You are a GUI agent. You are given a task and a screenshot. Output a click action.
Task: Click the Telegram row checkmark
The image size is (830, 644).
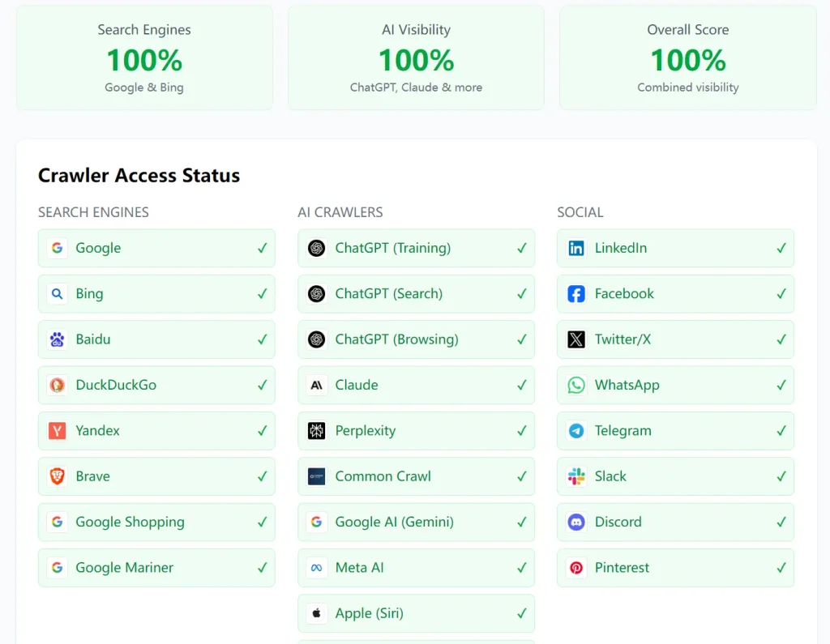click(781, 431)
